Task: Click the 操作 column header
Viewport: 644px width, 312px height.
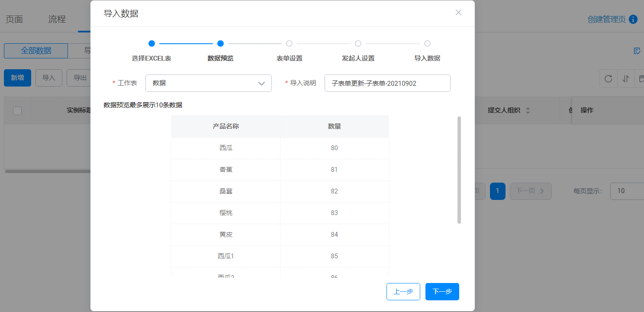Action: coord(587,110)
